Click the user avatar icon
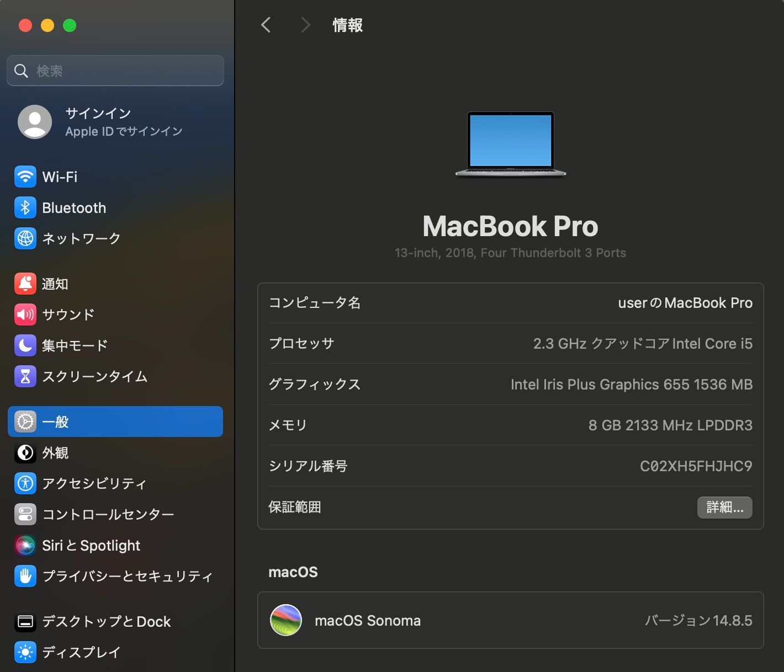 (35, 122)
